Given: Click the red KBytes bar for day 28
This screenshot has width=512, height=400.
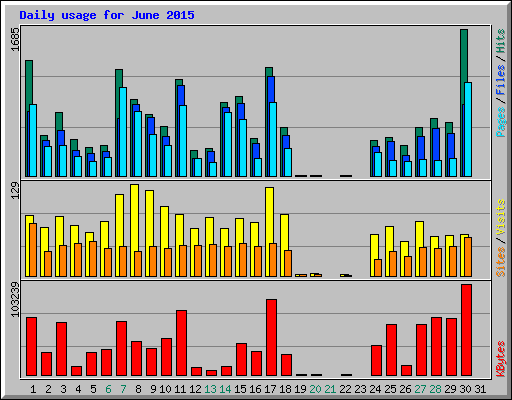Looking at the screenshot, I should [436, 346].
